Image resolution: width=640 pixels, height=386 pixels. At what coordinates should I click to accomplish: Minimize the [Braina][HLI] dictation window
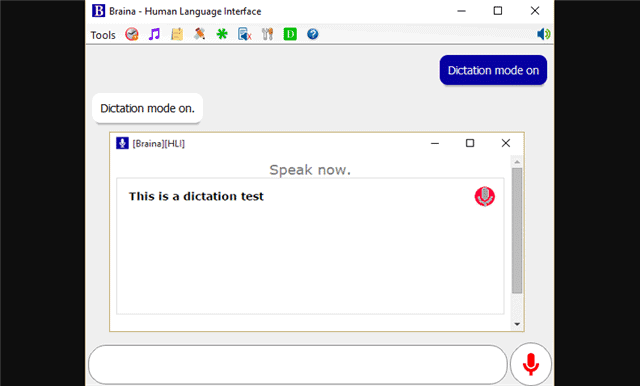pos(435,143)
